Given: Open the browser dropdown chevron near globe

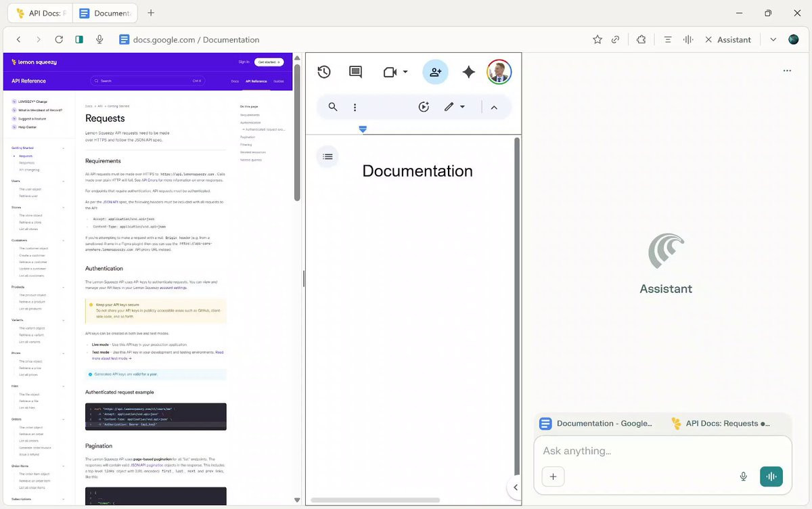Looking at the screenshot, I should (x=773, y=40).
